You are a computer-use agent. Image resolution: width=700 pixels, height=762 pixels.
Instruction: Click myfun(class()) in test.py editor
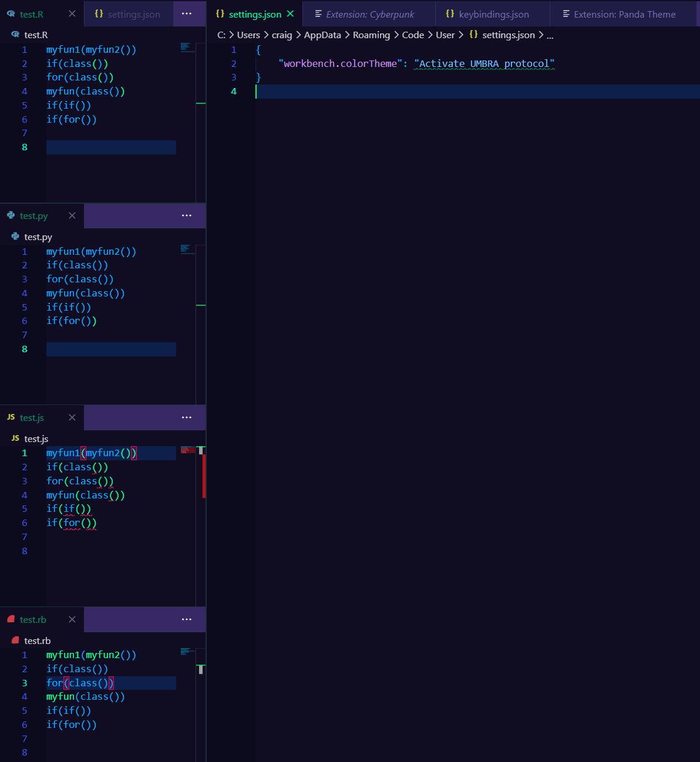click(86, 294)
